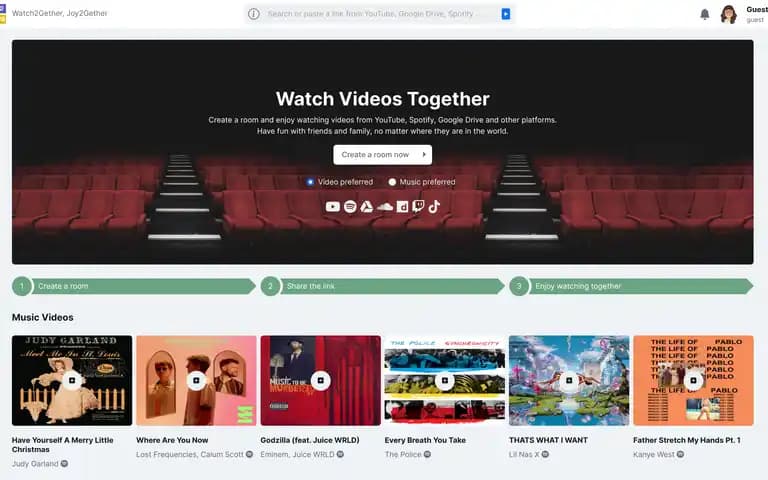Click the Judy Garland artist name
The height and width of the screenshot is (480, 768).
point(35,463)
